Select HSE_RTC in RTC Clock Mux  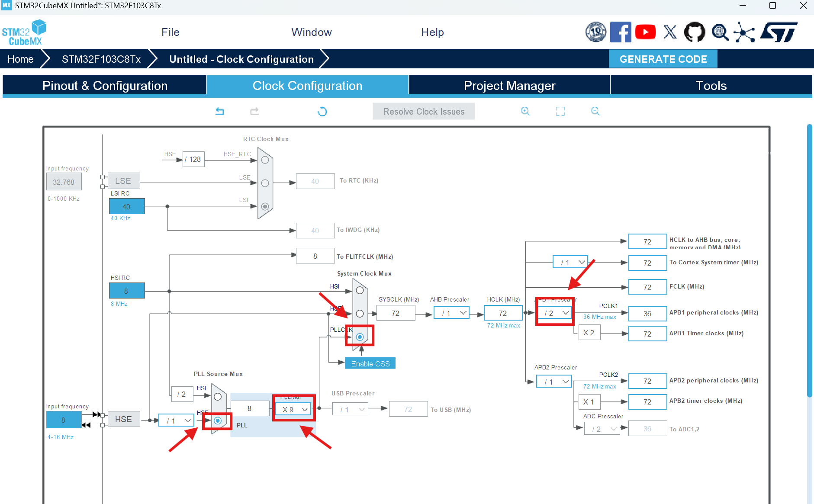pos(265,160)
